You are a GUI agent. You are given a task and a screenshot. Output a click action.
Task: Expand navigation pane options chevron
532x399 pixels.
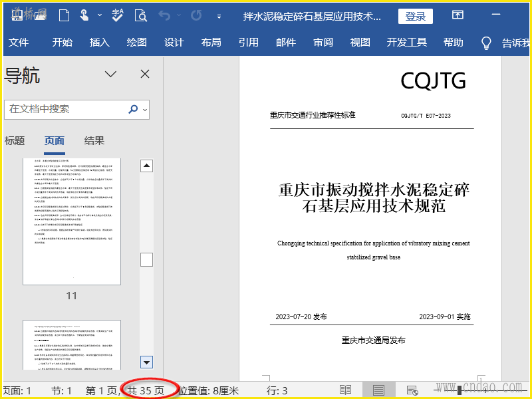tap(110, 74)
